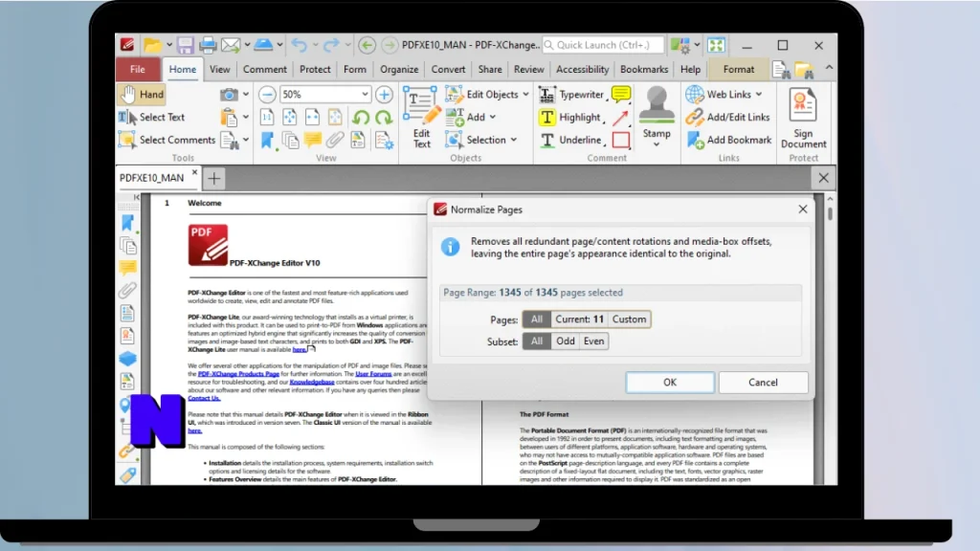Follow the Knowledgebase link
Screen dimensions: 980x551
[x=312, y=382]
